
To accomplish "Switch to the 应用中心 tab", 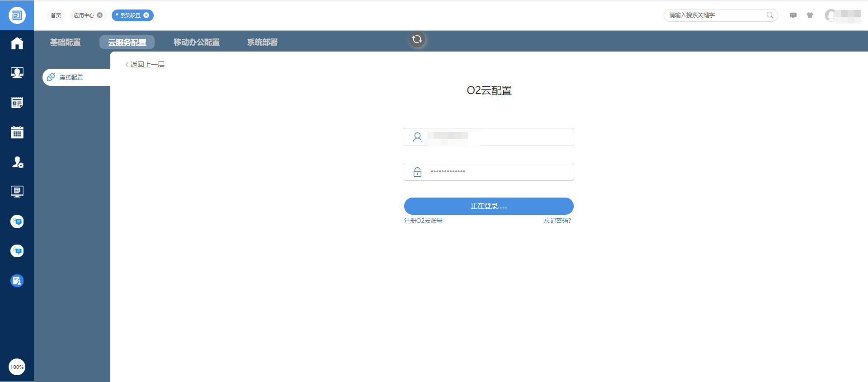I will click(x=84, y=15).
